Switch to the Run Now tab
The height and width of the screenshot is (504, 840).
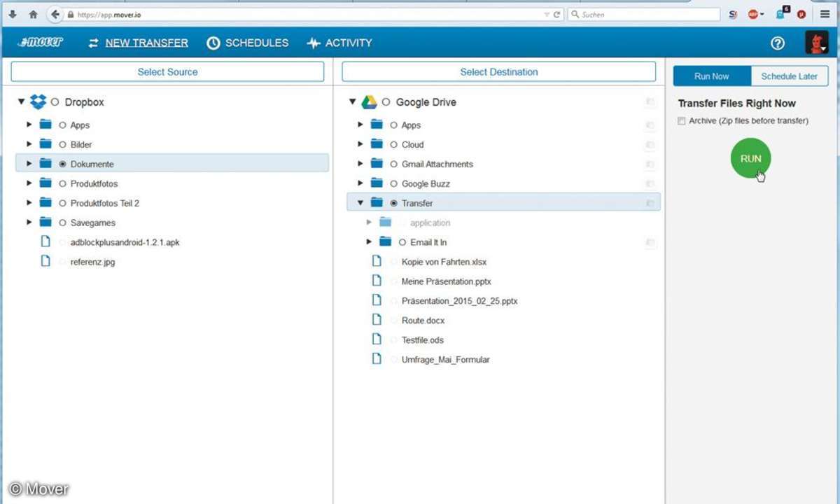(712, 76)
